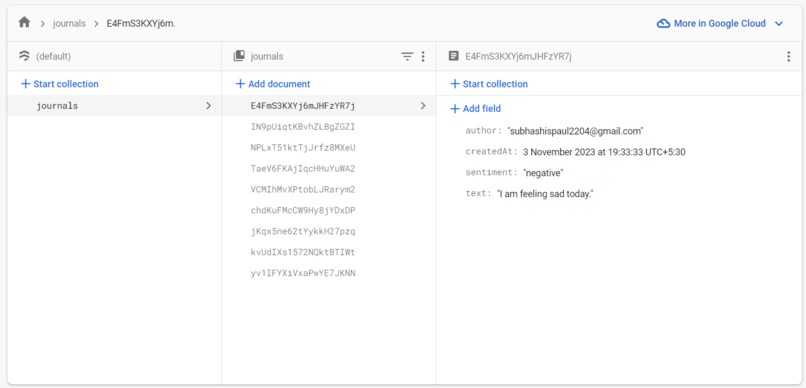The width and height of the screenshot is (806, 388).
Task: Add a field to the document
Action: tap(475, 108)
